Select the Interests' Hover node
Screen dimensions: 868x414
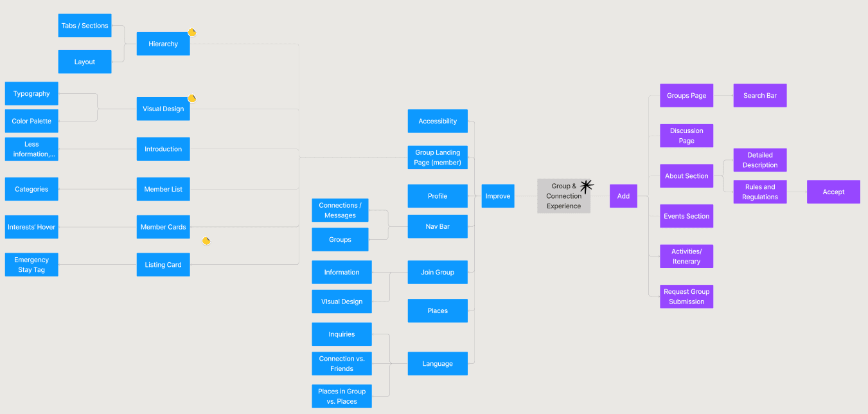click(31, 227)
